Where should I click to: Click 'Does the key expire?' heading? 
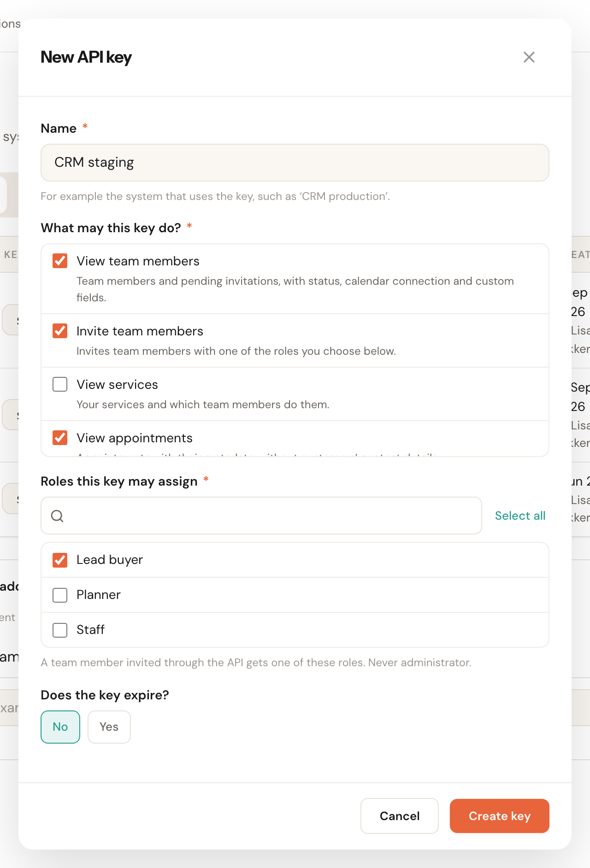(105, 695)
